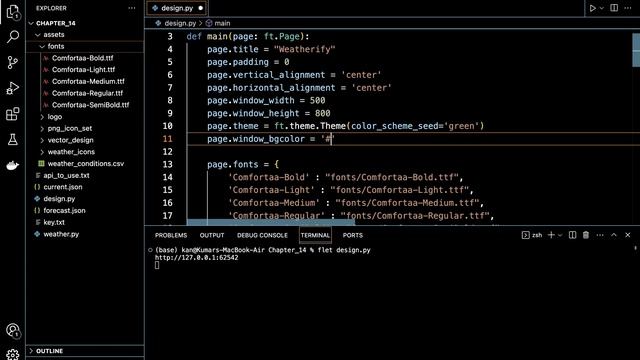The width and height of the screenshot is (640, 360).
Task: Open Explorer more actions ellipsis
Action: [x=131, y=8]
